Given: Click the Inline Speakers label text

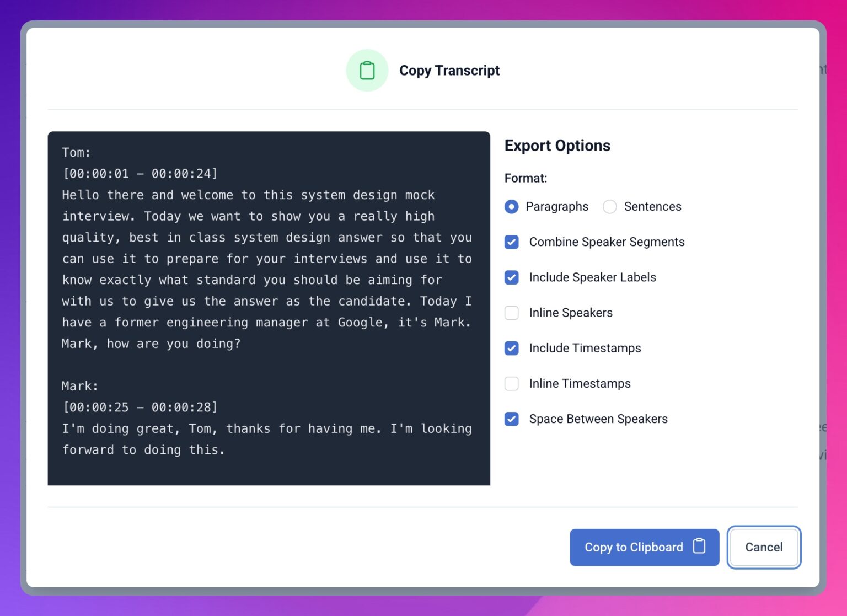Looking at the screenshot, I should pos(570,313).
